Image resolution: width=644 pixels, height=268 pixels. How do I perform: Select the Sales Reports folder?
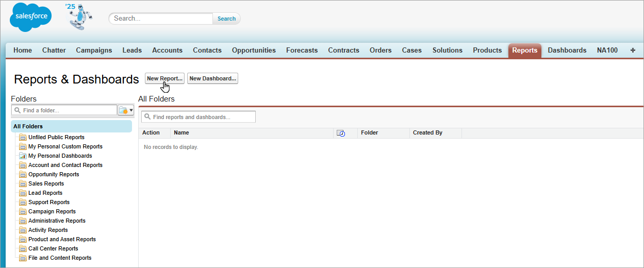coord(46,184)
